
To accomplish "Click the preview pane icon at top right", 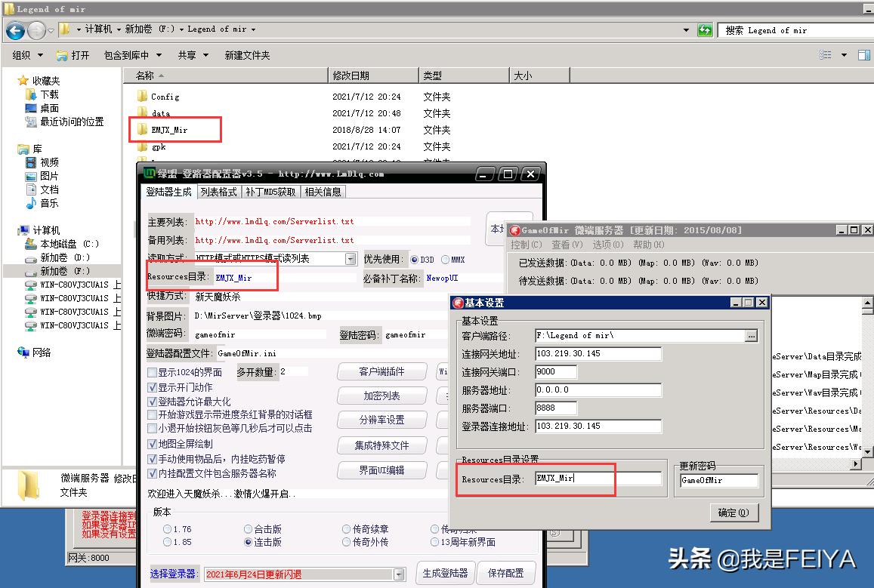I will click(x=863, y=54).
